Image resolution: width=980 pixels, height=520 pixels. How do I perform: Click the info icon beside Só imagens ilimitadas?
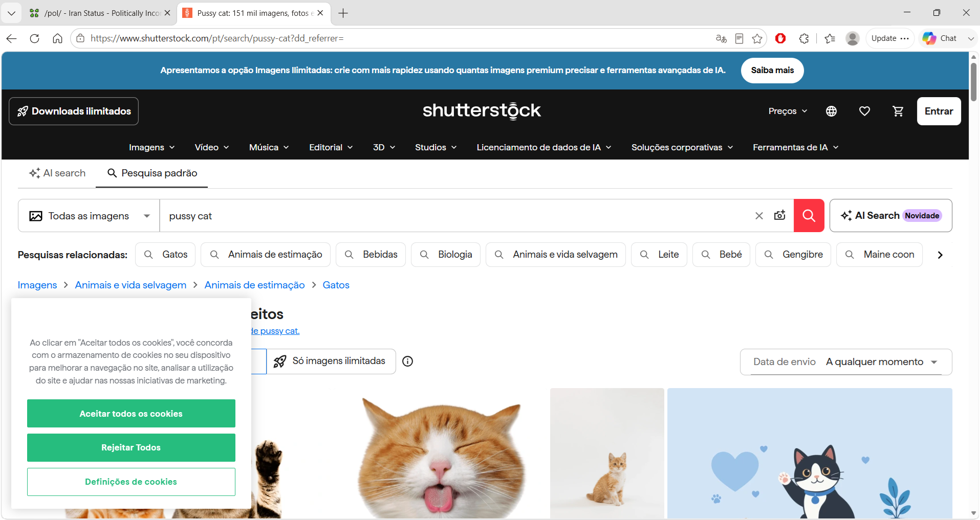407,361
